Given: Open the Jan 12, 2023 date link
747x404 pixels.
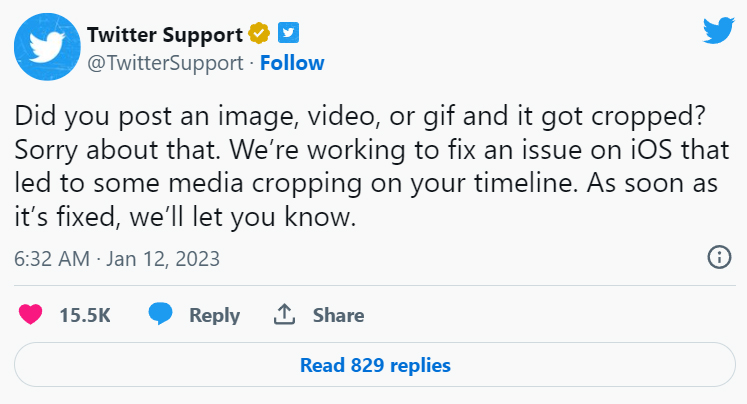Looking at the screenshot, I should (163, 258).
